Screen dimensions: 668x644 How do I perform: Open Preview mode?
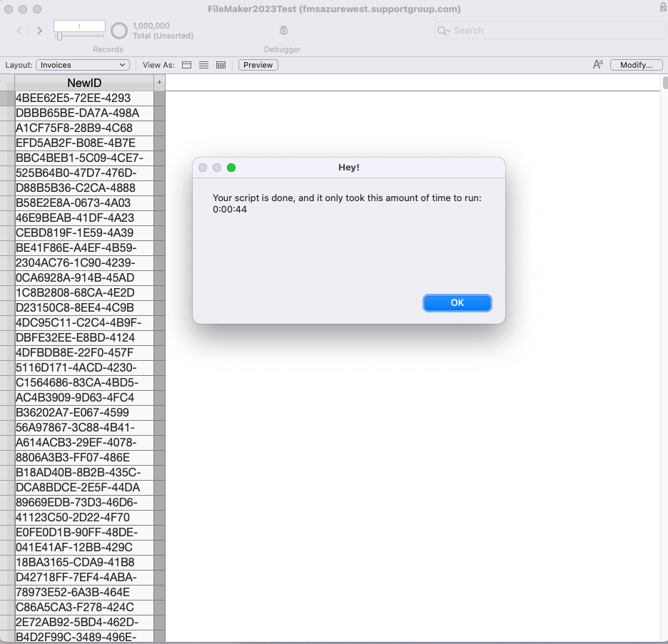257,64
